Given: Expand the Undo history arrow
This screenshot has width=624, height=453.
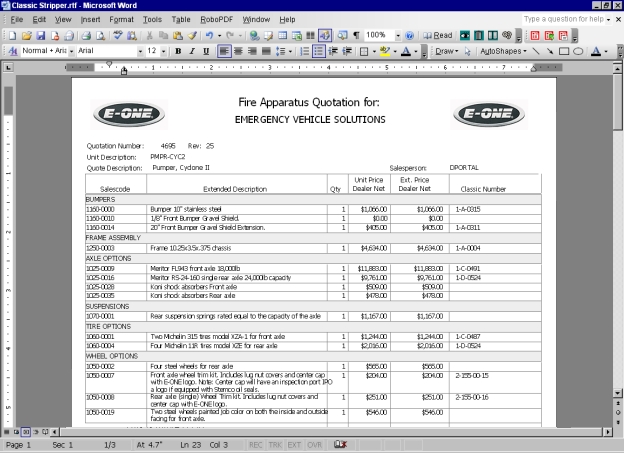Looking at the screenshot, I should pos(219,36).
